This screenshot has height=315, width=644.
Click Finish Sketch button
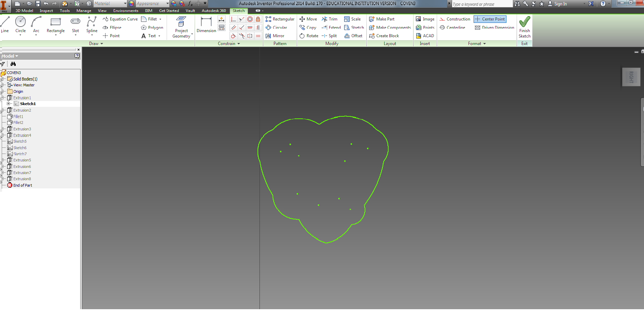pyautogui.click(x=524, y=27)
